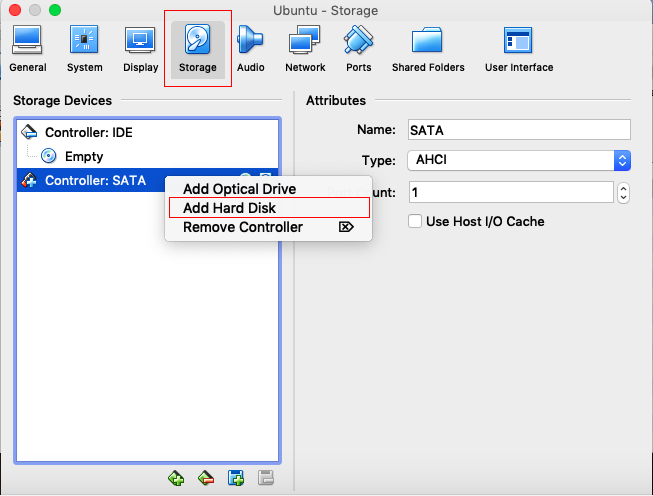The image size is (653, 496).
Task: Open the Audio settings tab
Action: pos(250,49)
